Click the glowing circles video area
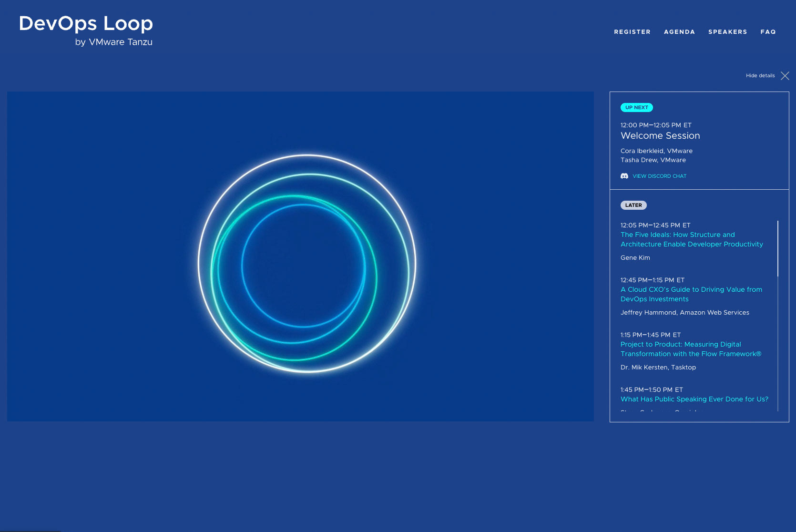796x532 pixels. point(300,256)
